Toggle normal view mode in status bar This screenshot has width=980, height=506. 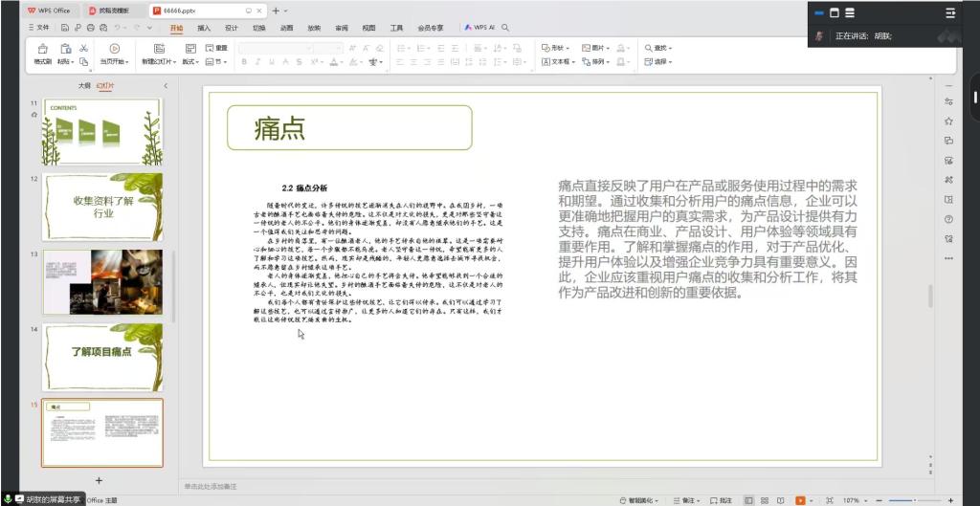pyautogui.click(x=748, y=500)
